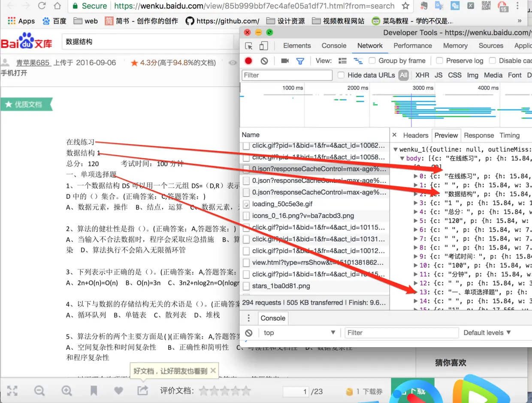Open the Headers tab of the request
The width and height of the screenshot is (532, 403).
tap(416, 135)
